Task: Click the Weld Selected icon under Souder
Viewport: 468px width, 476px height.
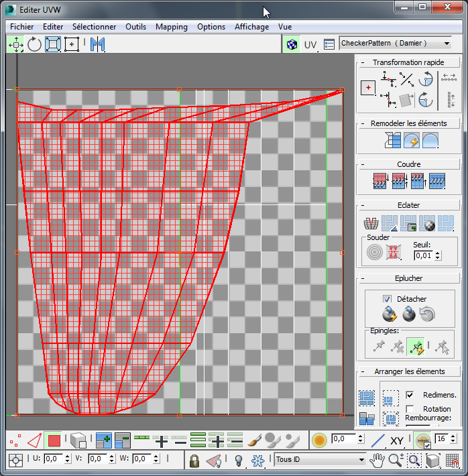Action: [394, 252]
